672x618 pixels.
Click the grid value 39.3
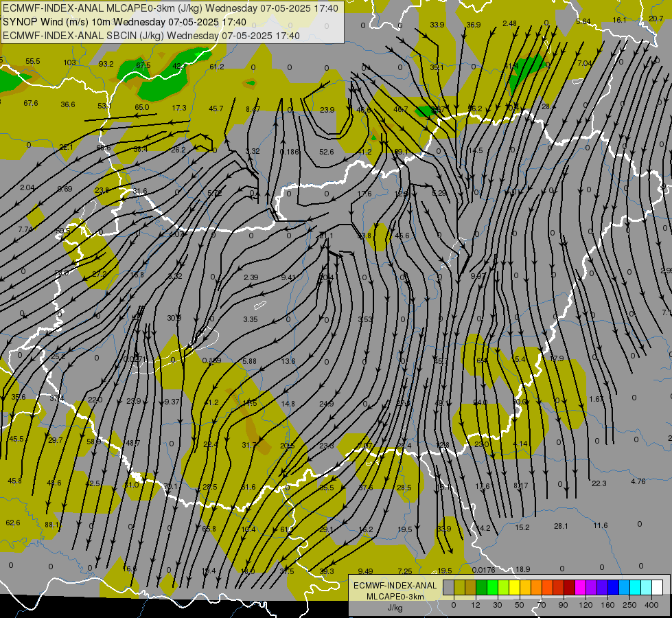[327, 571]
